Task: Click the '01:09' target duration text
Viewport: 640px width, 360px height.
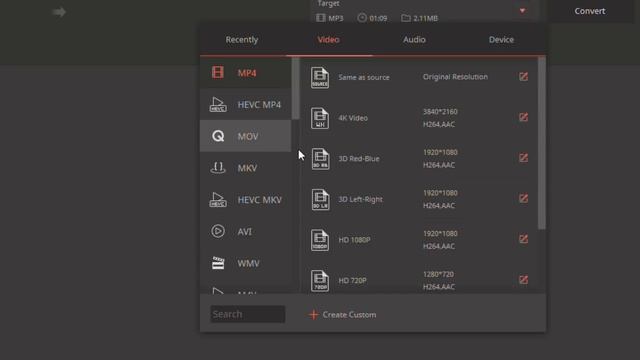Action: click(378, 18)
